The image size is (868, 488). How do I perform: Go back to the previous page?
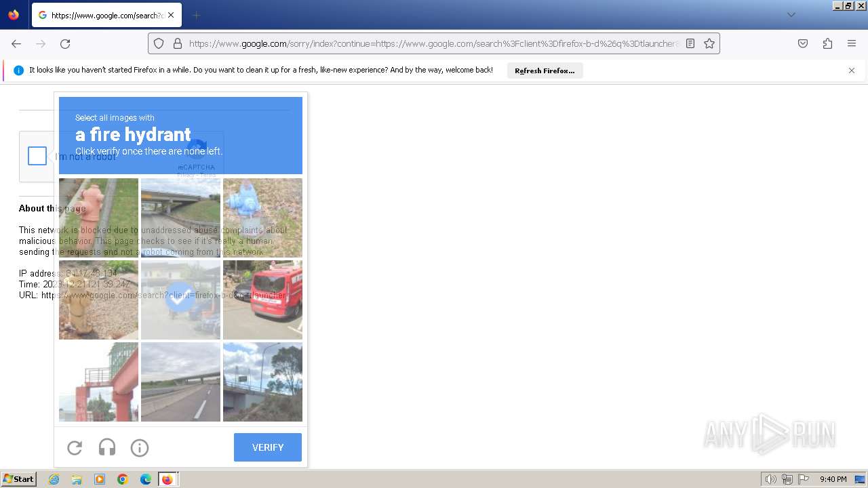(16, 43)
